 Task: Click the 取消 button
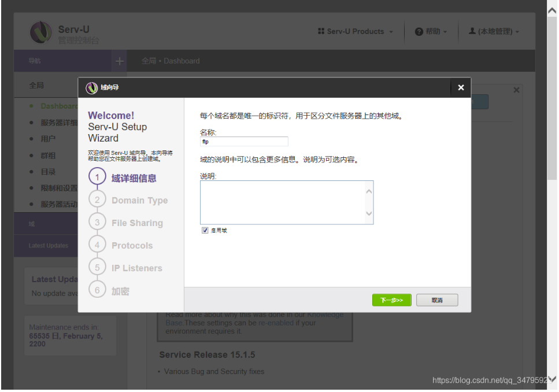coord(437,300)
